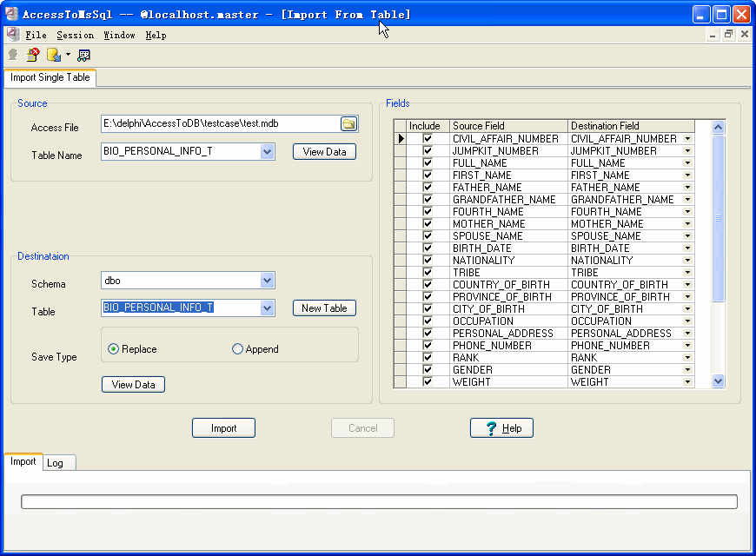This screenshot has width=756, height=556.
Task: Uncheck Include for WEIGHT
Action: point(428,381)
